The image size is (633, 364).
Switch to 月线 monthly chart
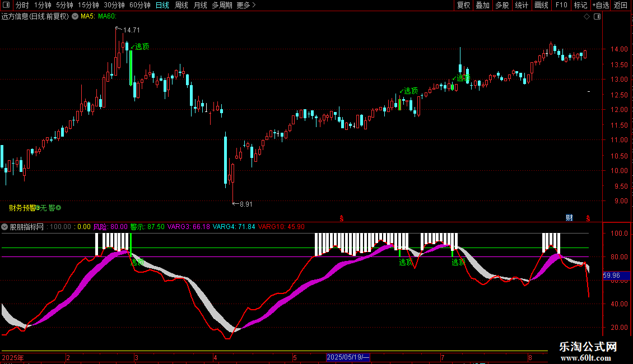tap(200, 5)
